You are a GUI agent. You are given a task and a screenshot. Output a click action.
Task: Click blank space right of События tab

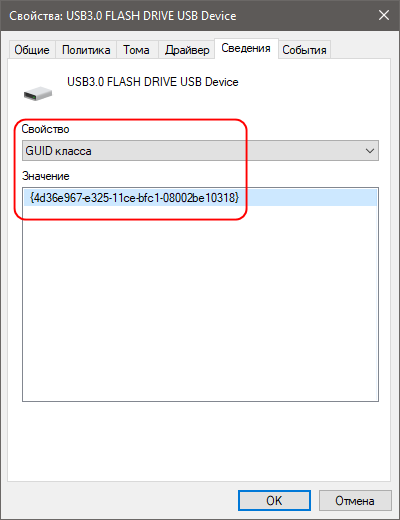tap(361, 49)
